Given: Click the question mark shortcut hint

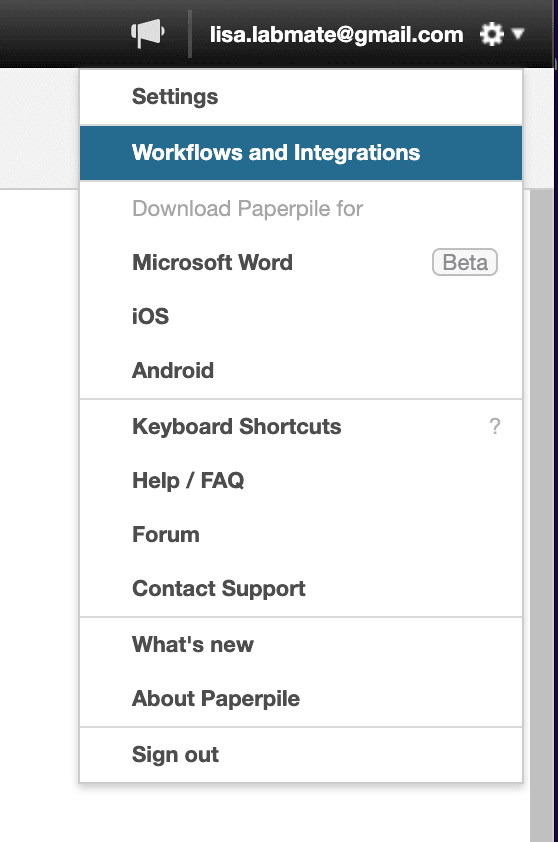Looking at the screenshot, I should click(x=495, y=426).
